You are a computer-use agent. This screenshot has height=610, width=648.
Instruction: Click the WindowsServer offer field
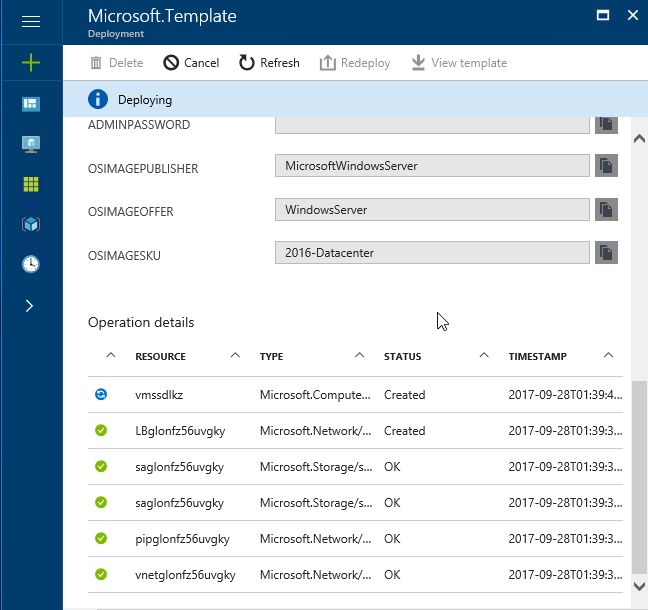pos(432,210)
